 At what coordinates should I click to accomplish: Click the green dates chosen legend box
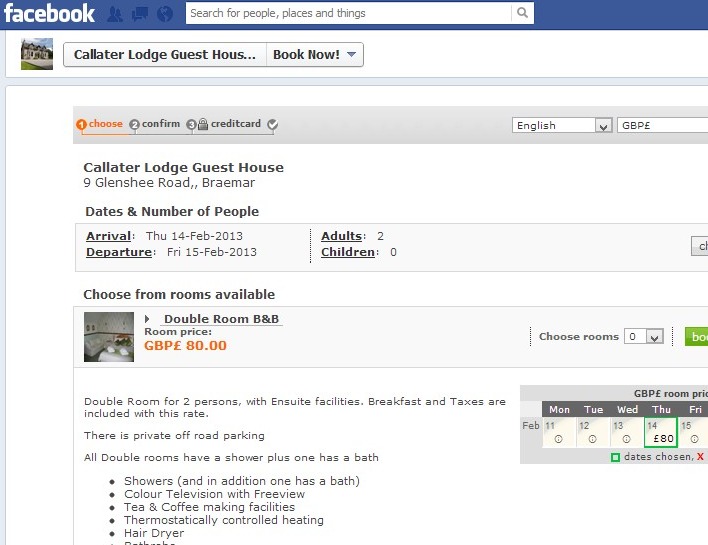coord(615,457)
